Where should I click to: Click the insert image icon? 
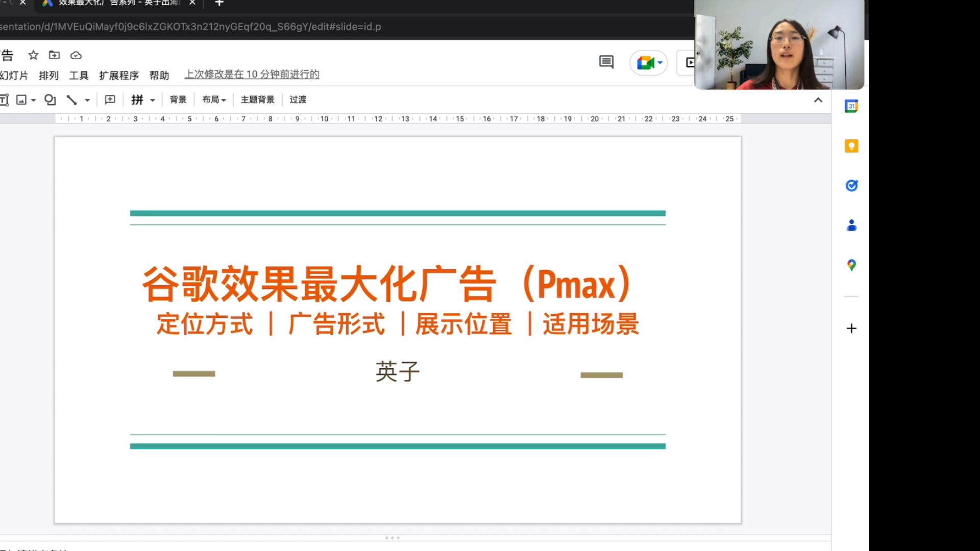pyautogui.click(x=21, y=100)
